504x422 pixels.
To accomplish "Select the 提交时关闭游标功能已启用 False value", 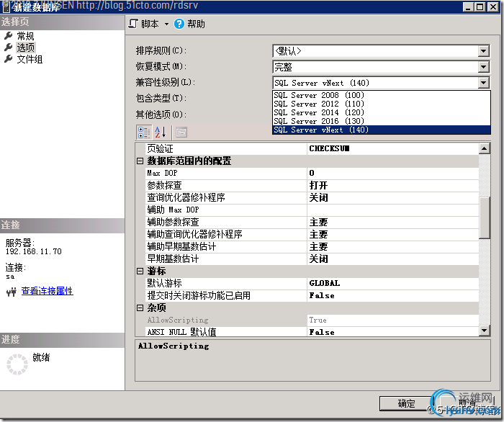I will click(393, 295).
